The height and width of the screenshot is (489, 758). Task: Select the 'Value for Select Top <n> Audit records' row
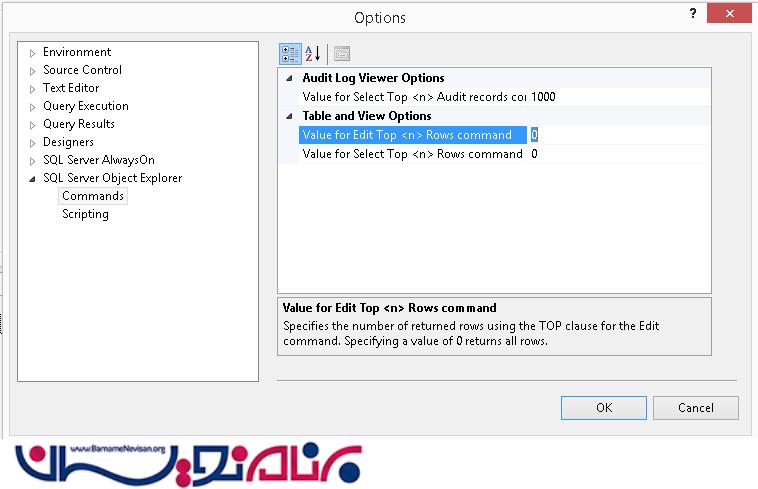414,97
